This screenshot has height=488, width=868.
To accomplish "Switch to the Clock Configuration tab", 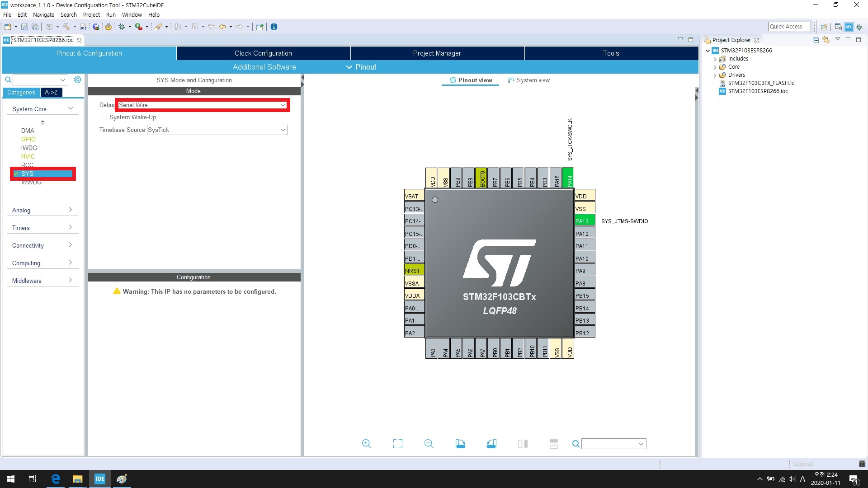I will click(263, 53).
